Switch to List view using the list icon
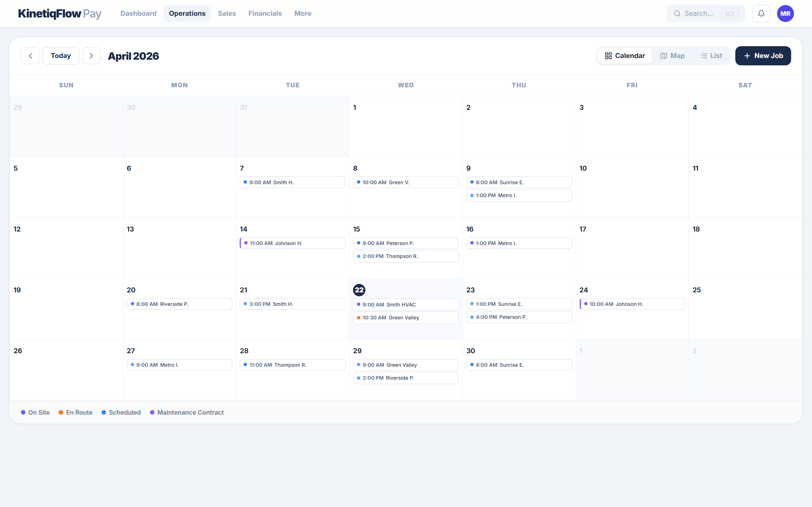 click(x=712, y=55)
